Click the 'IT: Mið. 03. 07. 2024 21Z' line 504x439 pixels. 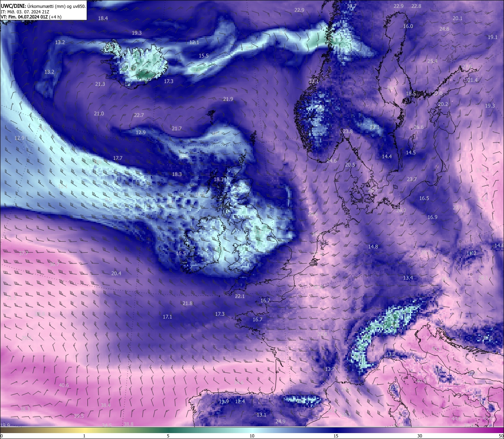click(25, 12)
